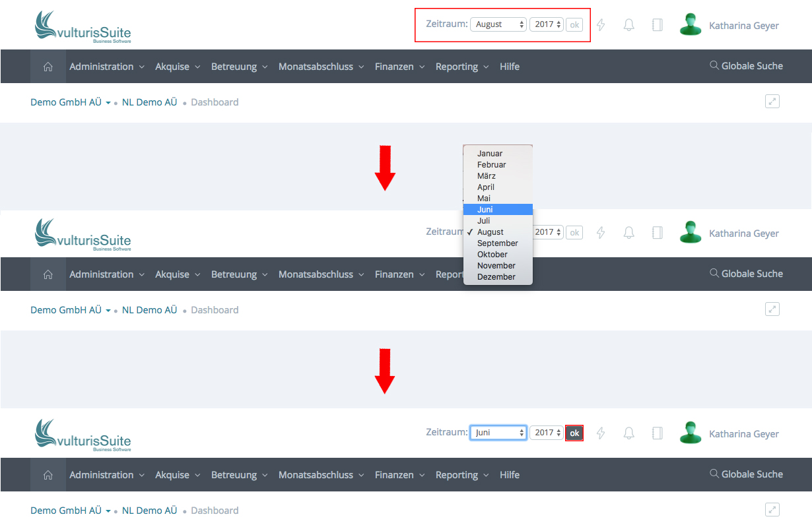Choose Dezember from the open month list
812x531 pixels.
coord(498,277)
